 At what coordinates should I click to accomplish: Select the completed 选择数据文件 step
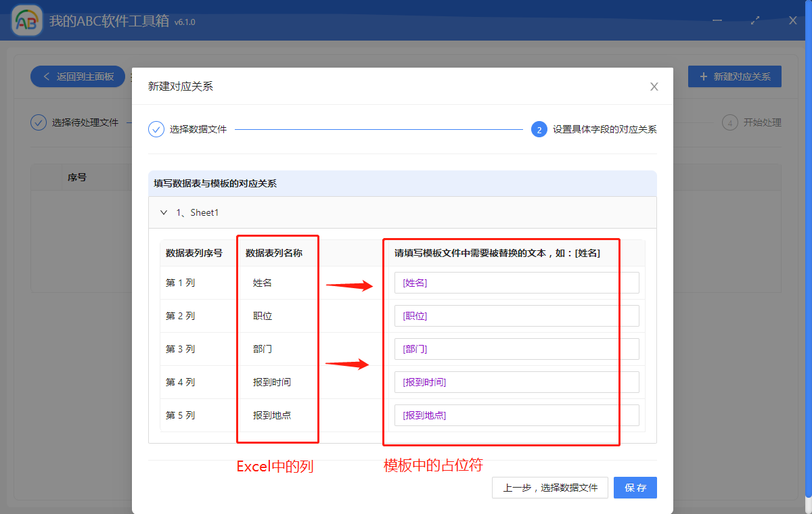(x=196, y=128)
